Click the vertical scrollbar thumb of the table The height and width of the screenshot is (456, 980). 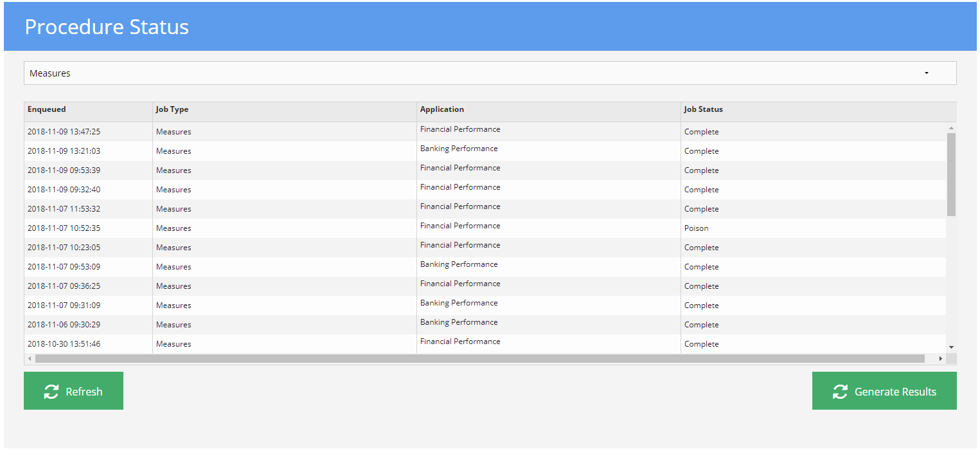(951, 174)
